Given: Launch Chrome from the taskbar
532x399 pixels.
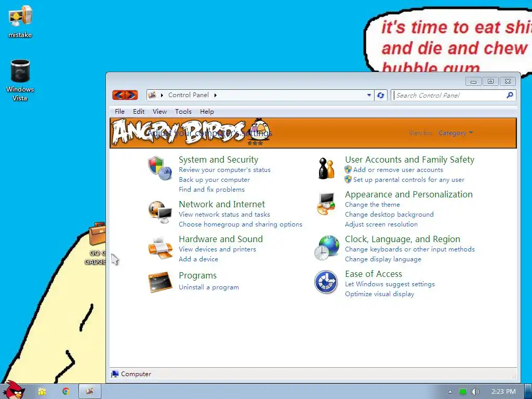Looking at the screenshot, I should pos(66,391).
